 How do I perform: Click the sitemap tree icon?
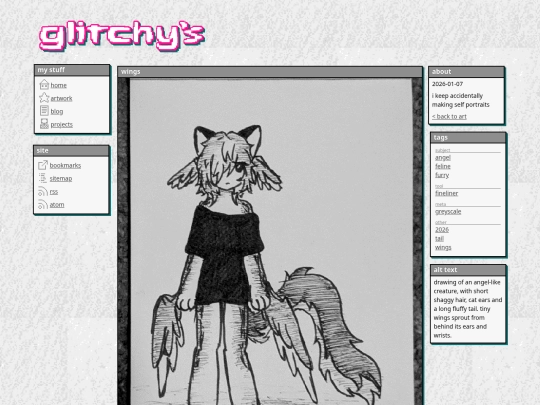[x=43, y=178]
